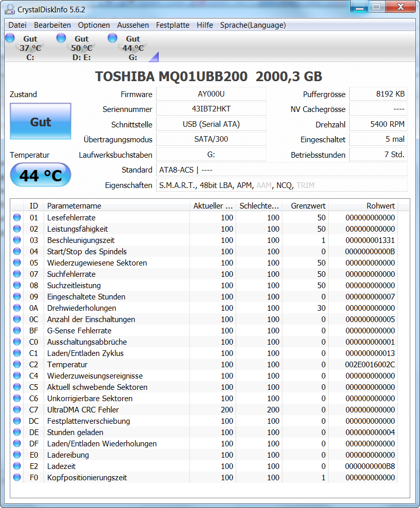Click the disk title TOSHIBA MQ01UBB200
This screenshot has width=420, height=508.
(171, 77)
